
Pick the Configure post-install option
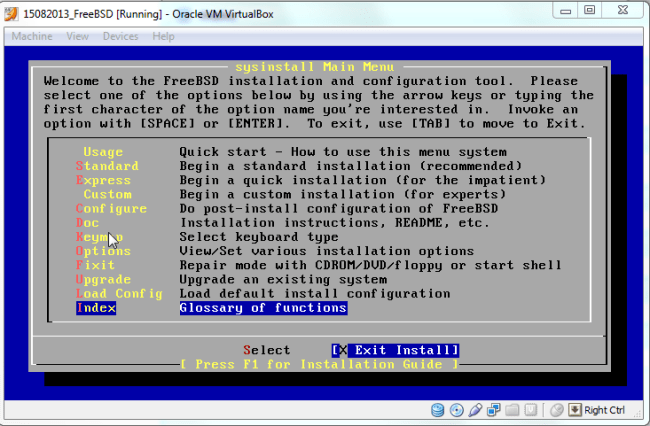[x=111, y=208]
